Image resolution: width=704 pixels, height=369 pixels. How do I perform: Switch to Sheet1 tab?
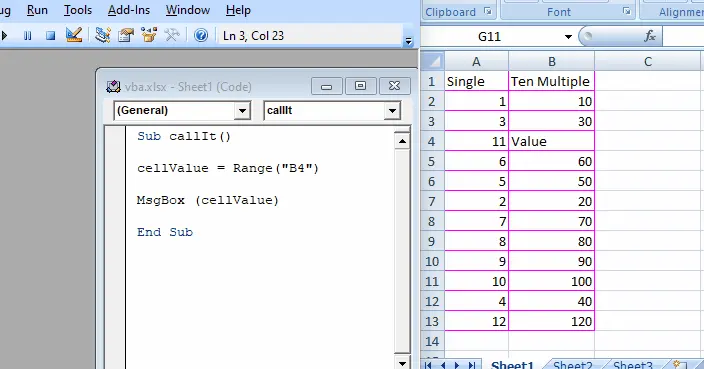click(x=512, y=365)
